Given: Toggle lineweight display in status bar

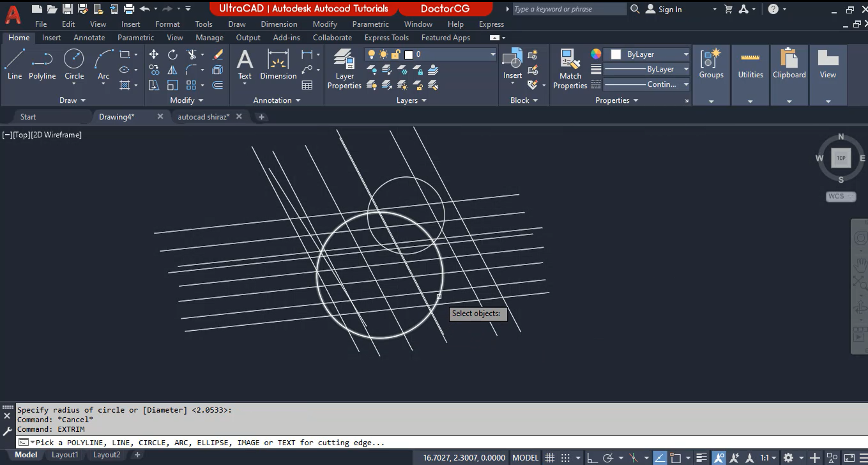Looking at the screenshot, I should click(701, 457).
